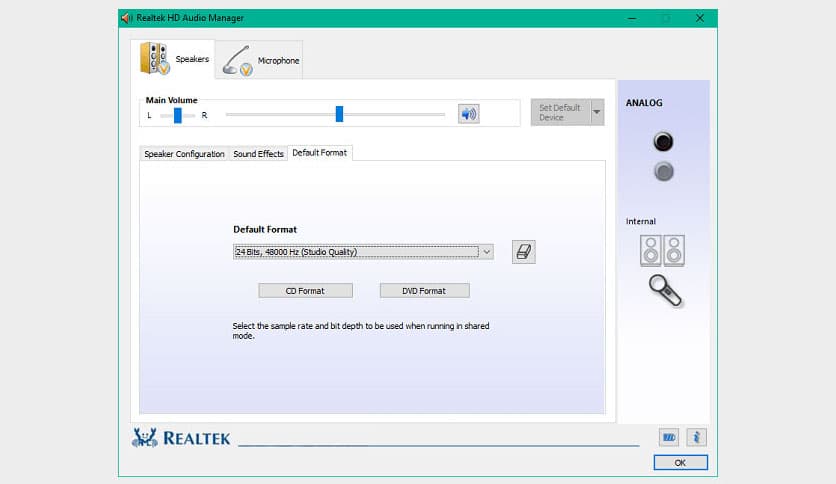Select the Default Format tab
836x484 pixels.
coord(319,153)
